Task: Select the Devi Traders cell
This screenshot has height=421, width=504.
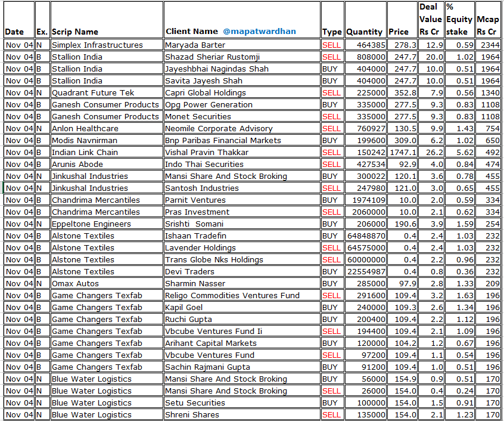Action: pyautogui.click(x=242, y=271)
